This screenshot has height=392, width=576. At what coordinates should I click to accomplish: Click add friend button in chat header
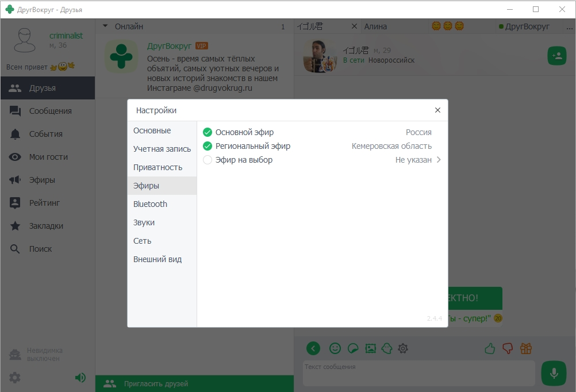tap(557, 56)
